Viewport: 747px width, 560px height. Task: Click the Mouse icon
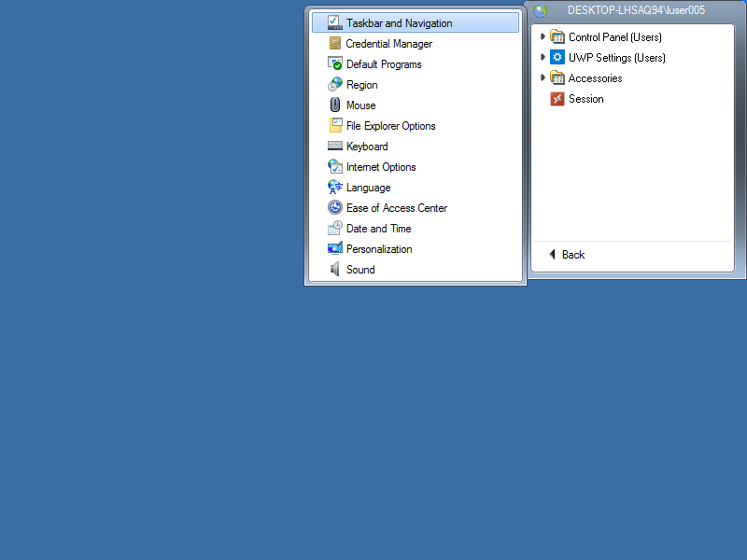coord(335,105)
